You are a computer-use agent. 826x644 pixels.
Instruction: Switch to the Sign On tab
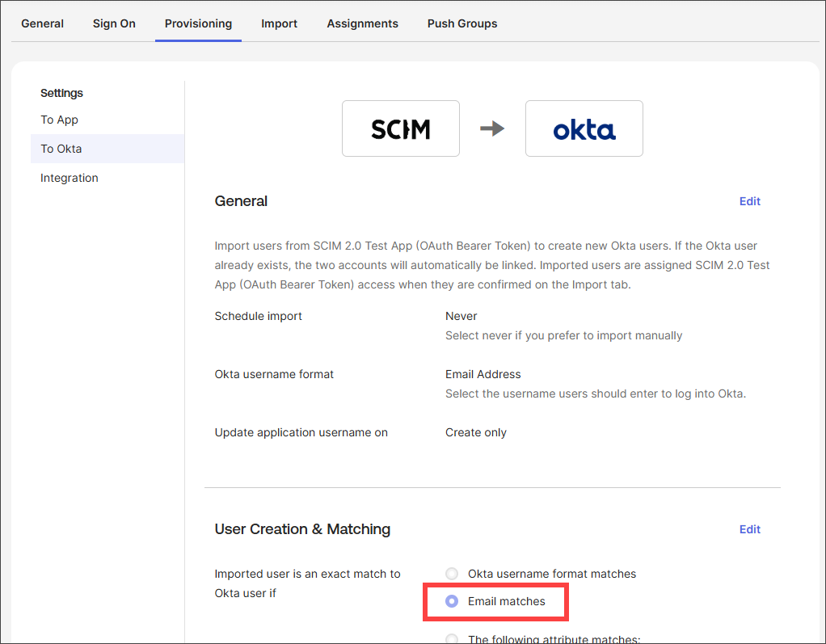click(114, 23)
